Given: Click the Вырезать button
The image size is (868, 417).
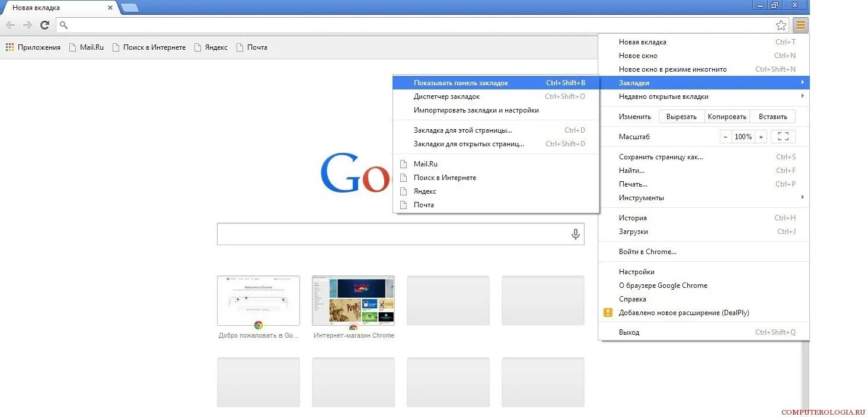Looking at the screenshot, I should tap(681, 117).
